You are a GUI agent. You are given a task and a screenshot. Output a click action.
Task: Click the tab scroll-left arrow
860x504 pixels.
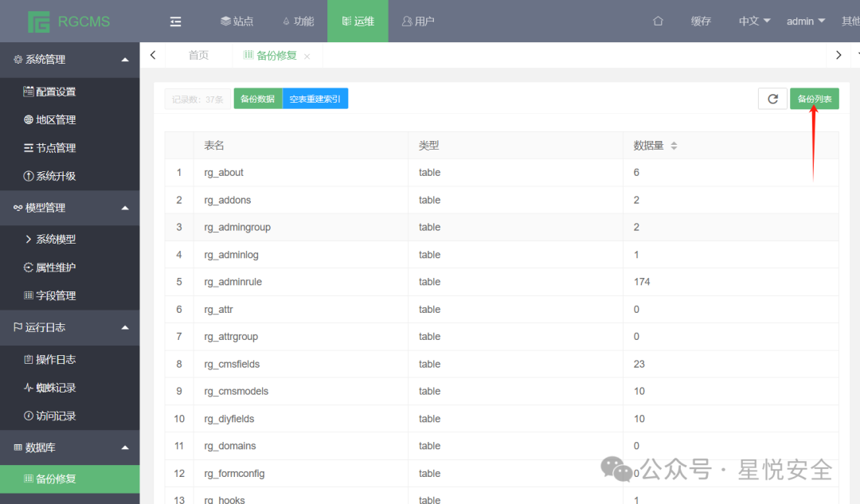click(x=153, y=55)
